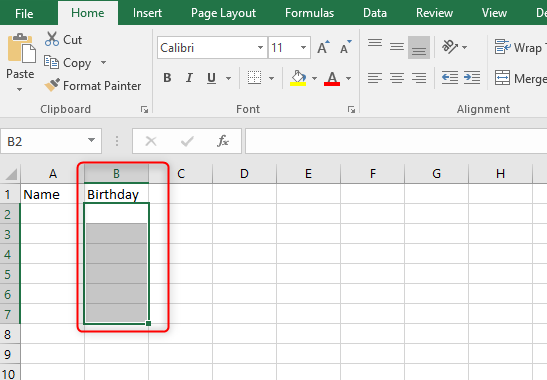Click the Cancel X formula bar icon
This screenshot has width=547, height=380.
(151, 141)
